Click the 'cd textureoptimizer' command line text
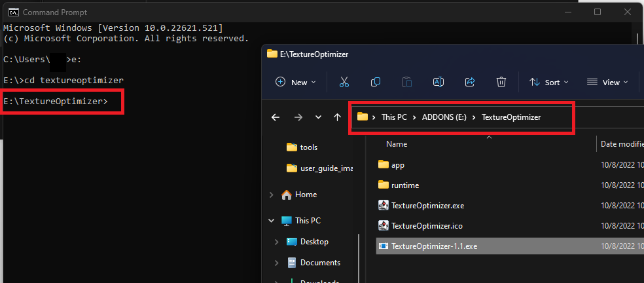The height and width of the screenshot is (283, 644). pyautogui.click(x=74, y=80)
